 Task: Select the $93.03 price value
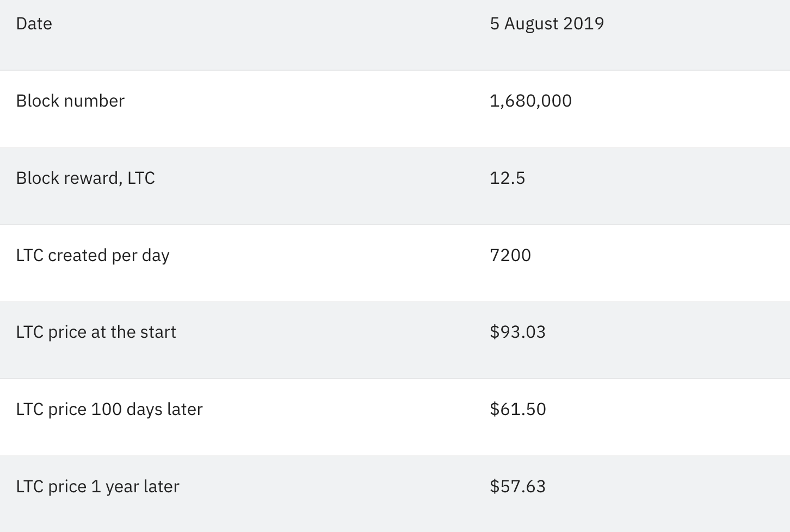[517, 332]
